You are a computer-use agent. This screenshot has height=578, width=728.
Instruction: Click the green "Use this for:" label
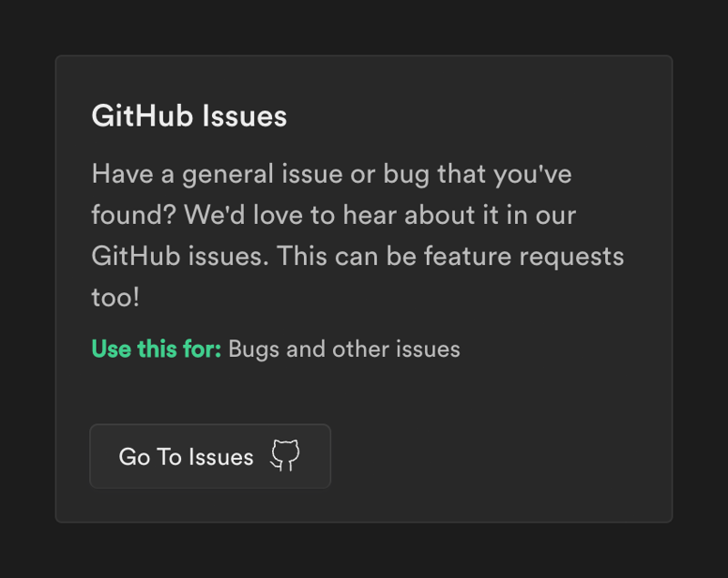pos(157,349)
